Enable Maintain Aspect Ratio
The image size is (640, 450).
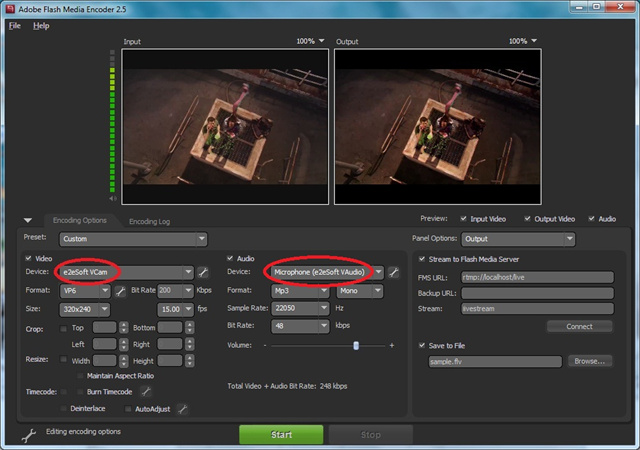80,376
